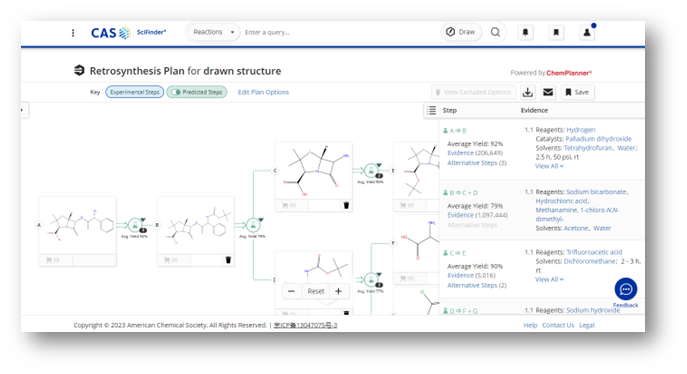The height and width of the screenshot is (374, 687).
Task: Open notifications bell icon
Action: point(525,32)
